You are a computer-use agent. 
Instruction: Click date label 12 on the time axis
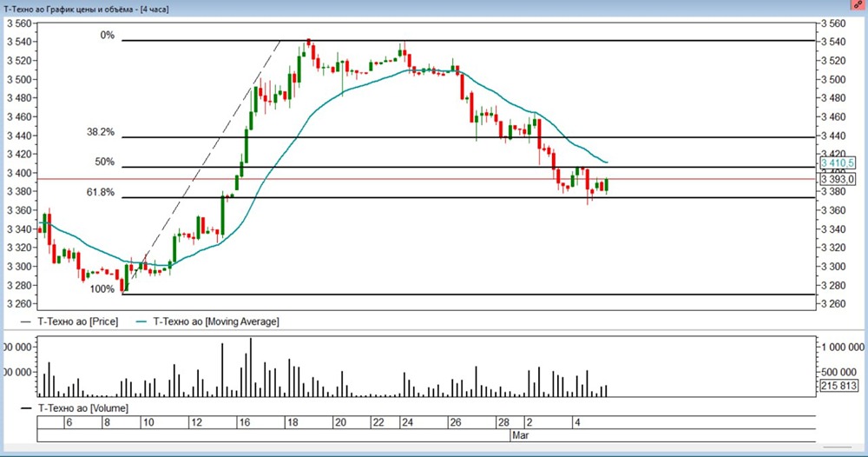[196, 422]
